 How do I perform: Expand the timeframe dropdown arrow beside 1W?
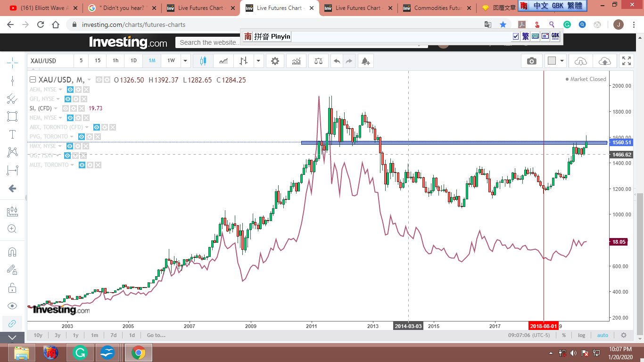(185, 61)
